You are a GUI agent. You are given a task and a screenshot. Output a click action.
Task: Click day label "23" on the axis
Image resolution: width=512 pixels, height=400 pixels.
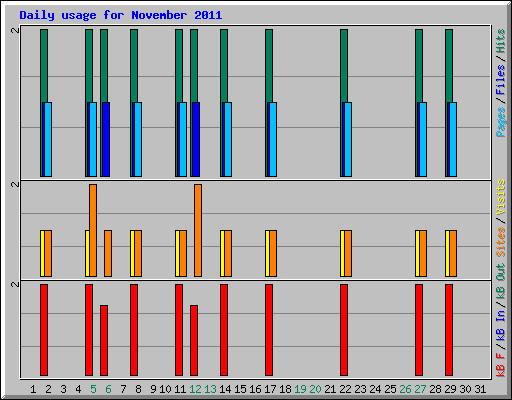click(x=360, y=389)
